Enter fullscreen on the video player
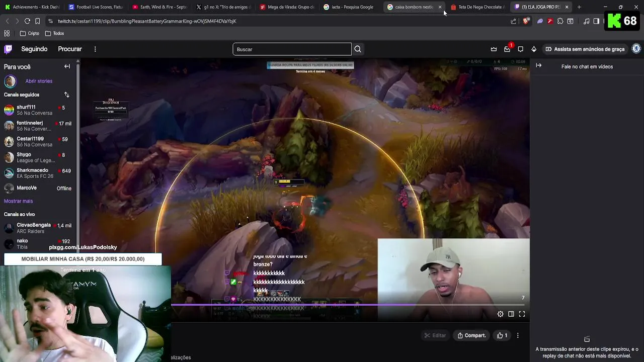The image size is (644, 362). pos(522,314)
